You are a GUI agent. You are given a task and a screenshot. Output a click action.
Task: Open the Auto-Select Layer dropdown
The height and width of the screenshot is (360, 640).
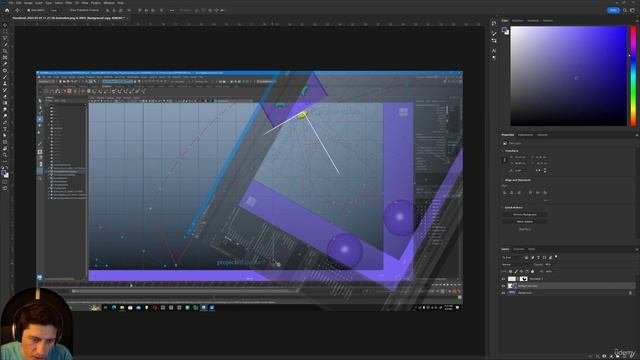pyautogui.click(x=55, y=10)
